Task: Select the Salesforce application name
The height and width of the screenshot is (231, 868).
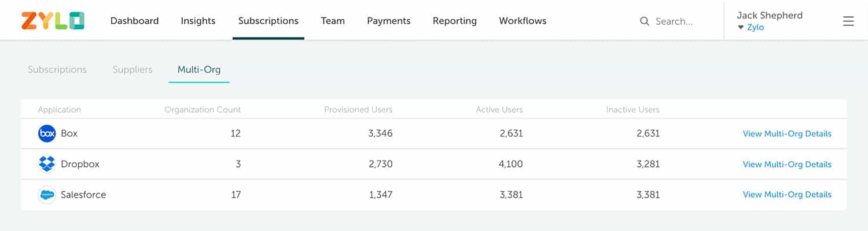Action: [x=83, y=195]
